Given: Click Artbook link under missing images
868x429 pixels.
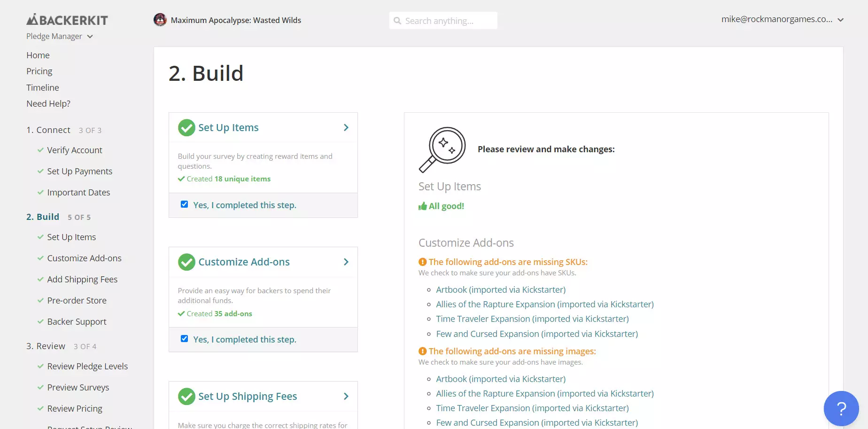Looking at the screenshot, I should (501, 379).
